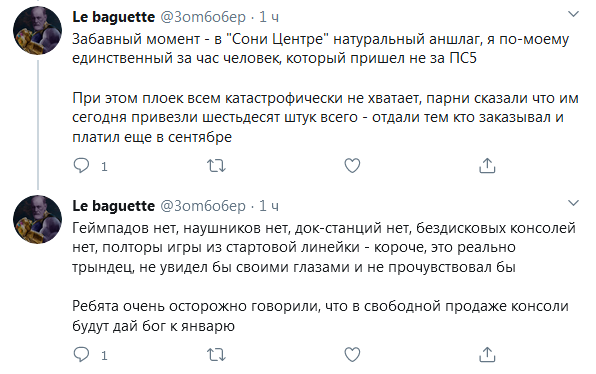
Task: Like the tweet starting "Геймпадов нет"
Action: [x=352, y=355]
